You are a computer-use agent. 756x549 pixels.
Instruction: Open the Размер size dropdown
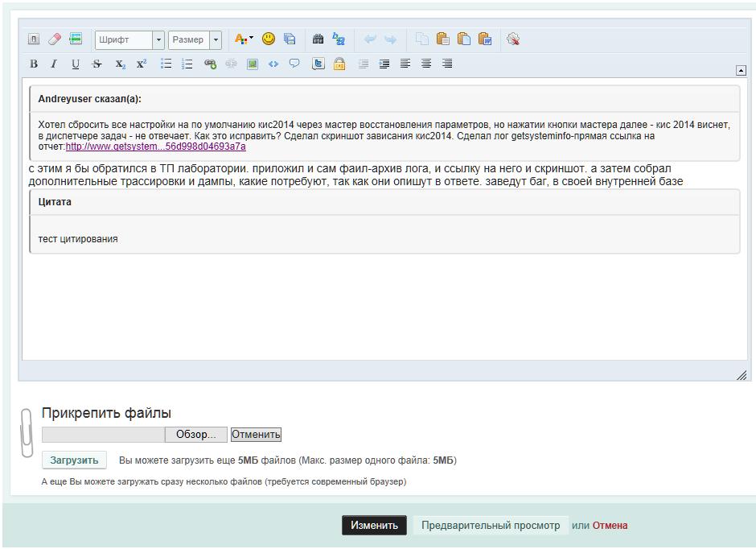point(216,39)
